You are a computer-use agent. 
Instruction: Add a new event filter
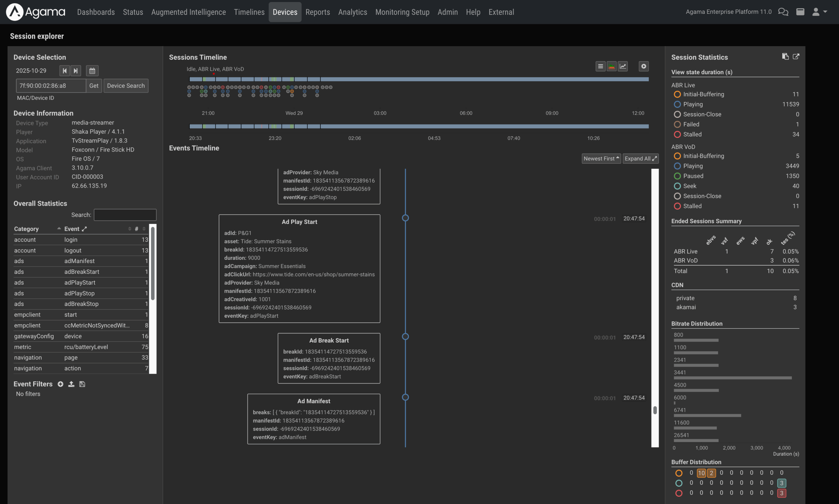click(61, 384)
